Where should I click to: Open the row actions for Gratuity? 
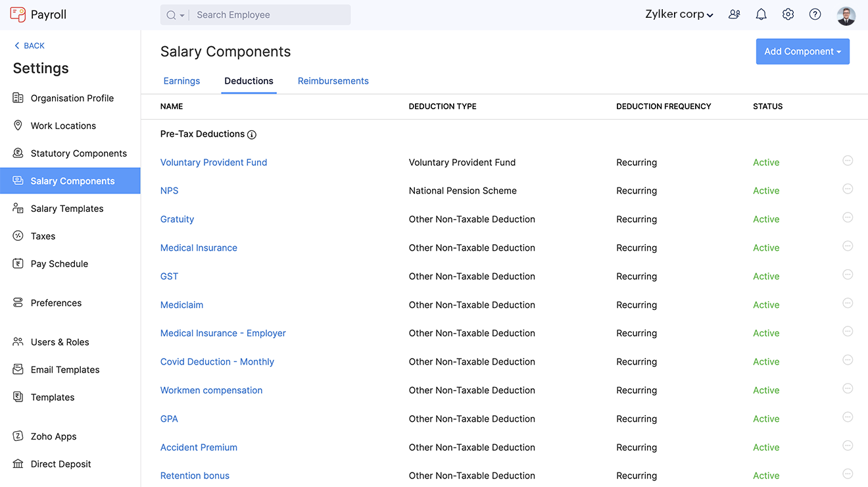coord(848,217)
